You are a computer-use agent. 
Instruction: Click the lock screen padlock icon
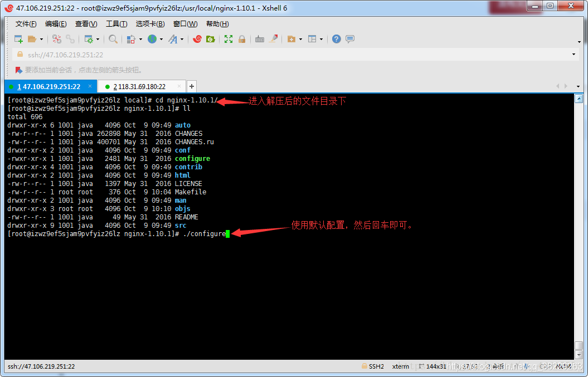(x=241, y=39)
